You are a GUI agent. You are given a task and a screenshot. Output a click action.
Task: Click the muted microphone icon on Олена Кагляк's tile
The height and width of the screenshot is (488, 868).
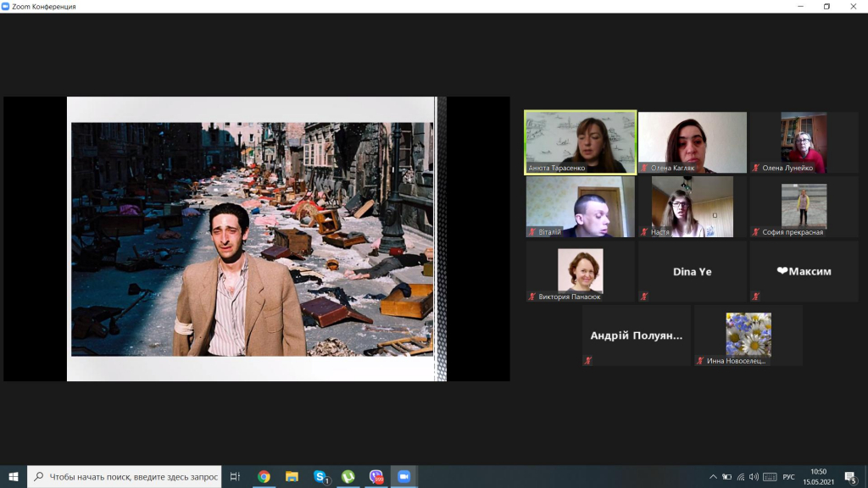coord(644,168)
